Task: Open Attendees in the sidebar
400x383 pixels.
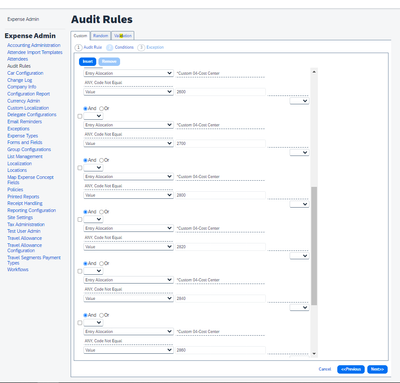Action: tap(18, 59)
